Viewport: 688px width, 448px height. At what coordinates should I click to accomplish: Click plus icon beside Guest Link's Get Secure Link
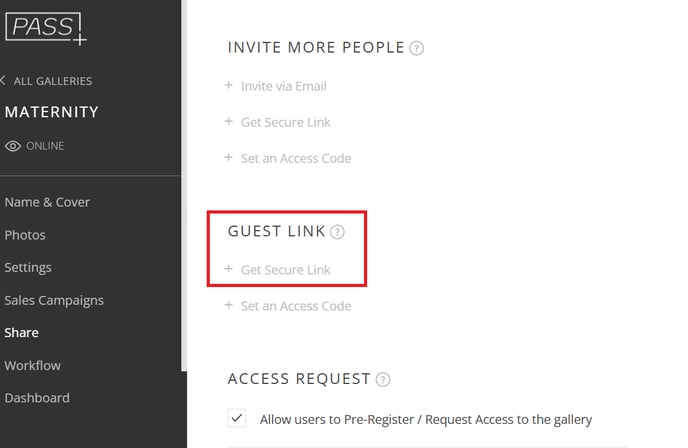pyautogui.click(x=229, y=269)
